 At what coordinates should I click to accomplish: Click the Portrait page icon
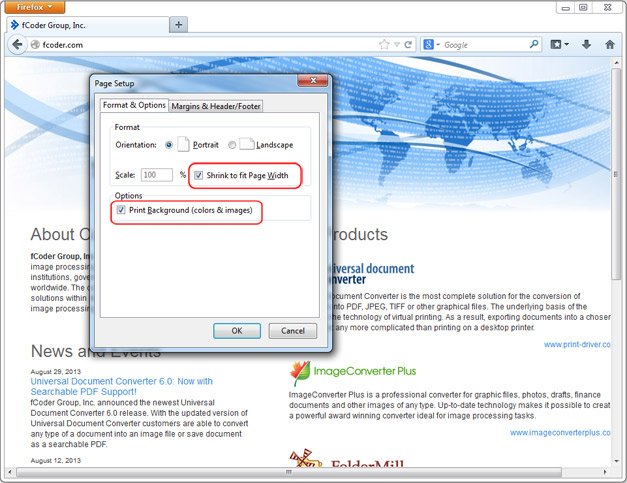(x=183, y=144)
